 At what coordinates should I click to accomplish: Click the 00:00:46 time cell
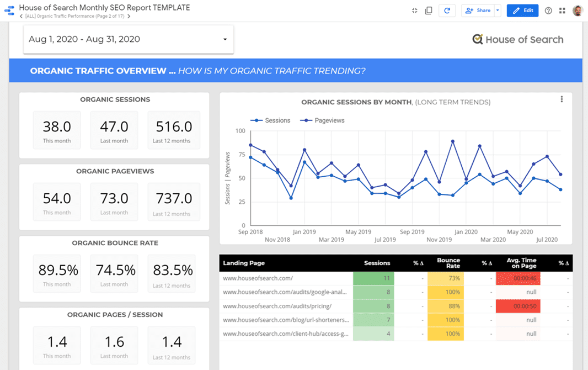point(518,278)
